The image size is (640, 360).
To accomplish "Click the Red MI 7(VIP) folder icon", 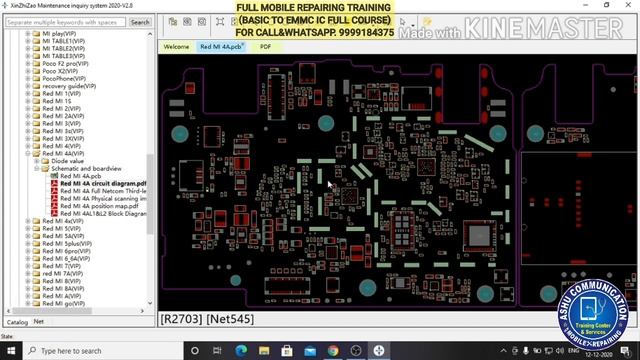I will point(36,266).
